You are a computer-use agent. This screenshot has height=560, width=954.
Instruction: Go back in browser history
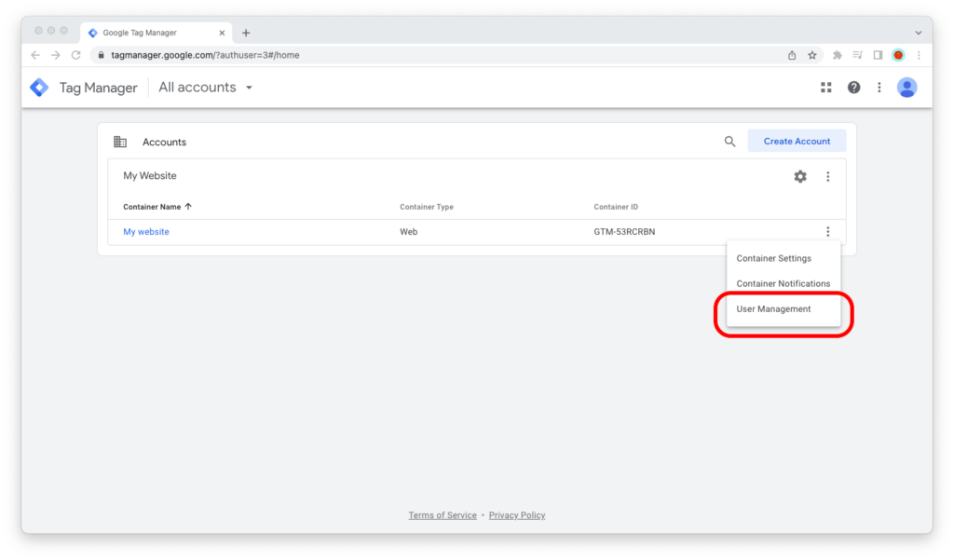point(35,55)
